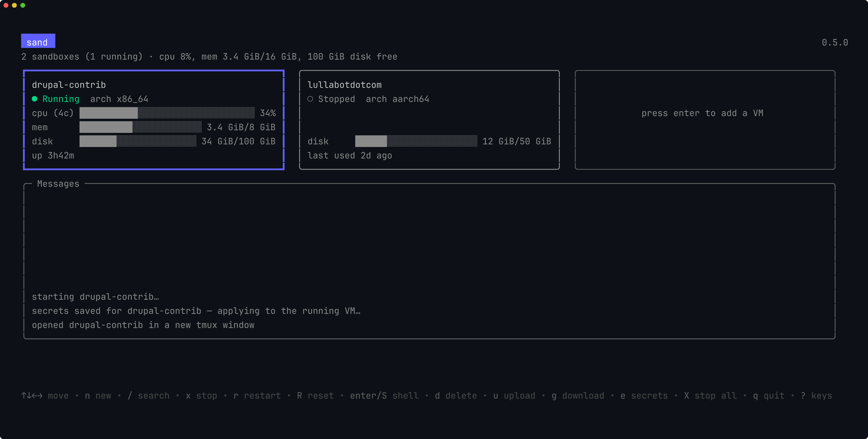Viewport: 868px width, 439px height.
Task: Click the 'secrets saved for drupal-contrib' message
Action: [196, 311]
